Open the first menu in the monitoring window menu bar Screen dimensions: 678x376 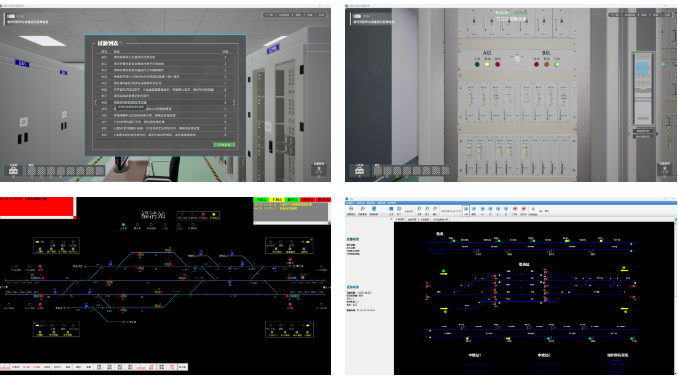[x=350, y=203]
